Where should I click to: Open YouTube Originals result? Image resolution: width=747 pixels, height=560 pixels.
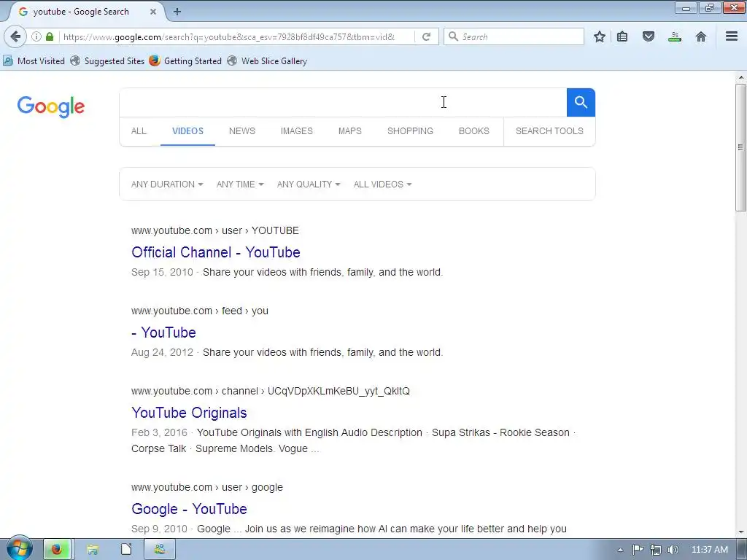pos(189,413)
